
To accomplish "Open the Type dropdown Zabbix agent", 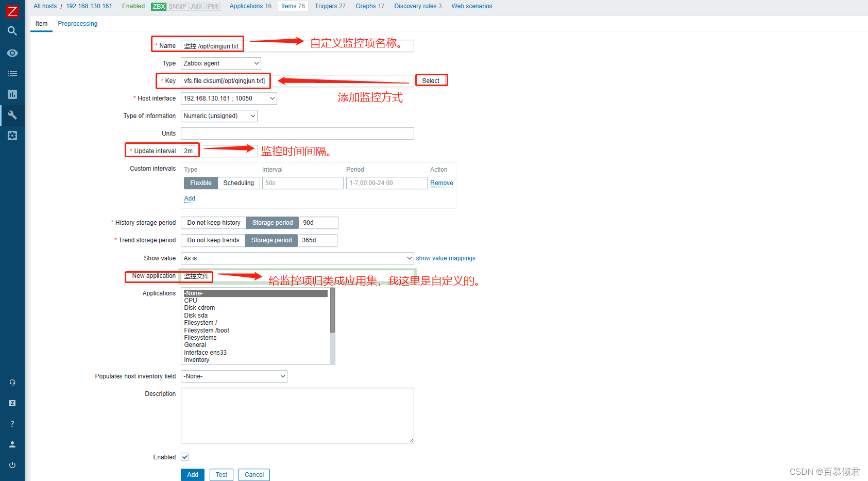I will 221,63.
